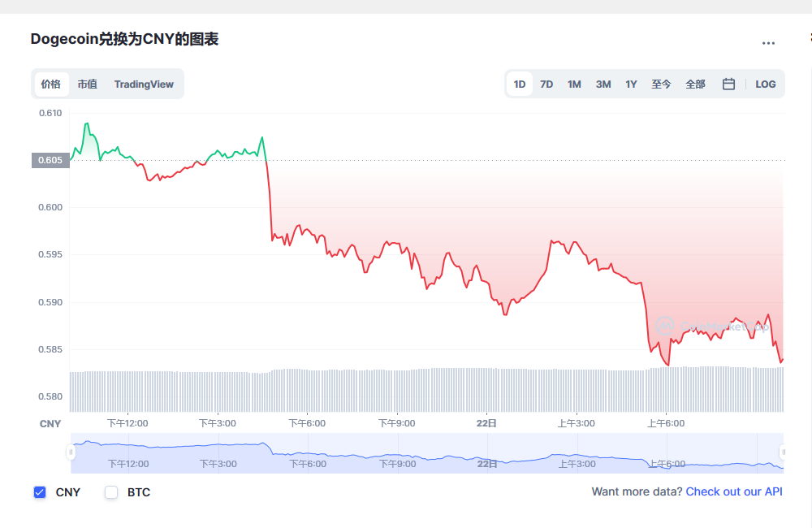Enable the BTC checkbox
The width and height of the screenshot is (812, 528).
(111, 492)
